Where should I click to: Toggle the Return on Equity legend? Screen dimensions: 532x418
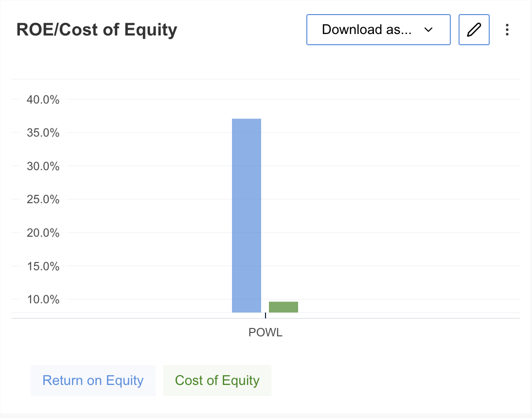point(93,381)
